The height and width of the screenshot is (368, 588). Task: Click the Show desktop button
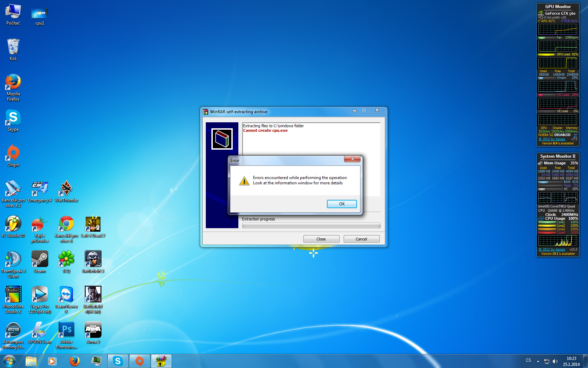(x=585, y=361)
